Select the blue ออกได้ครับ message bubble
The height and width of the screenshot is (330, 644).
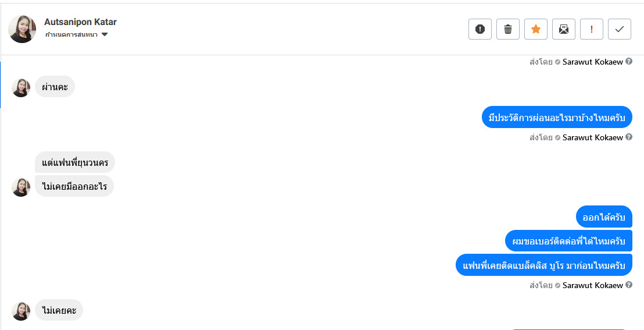coord(604,217)
